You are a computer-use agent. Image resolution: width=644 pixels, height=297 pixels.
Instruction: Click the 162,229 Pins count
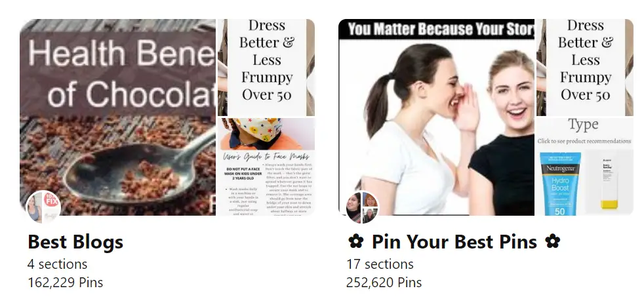(66, 283)
